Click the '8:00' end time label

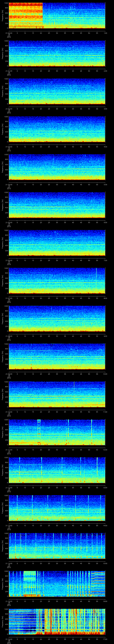(x=105, y=298)
